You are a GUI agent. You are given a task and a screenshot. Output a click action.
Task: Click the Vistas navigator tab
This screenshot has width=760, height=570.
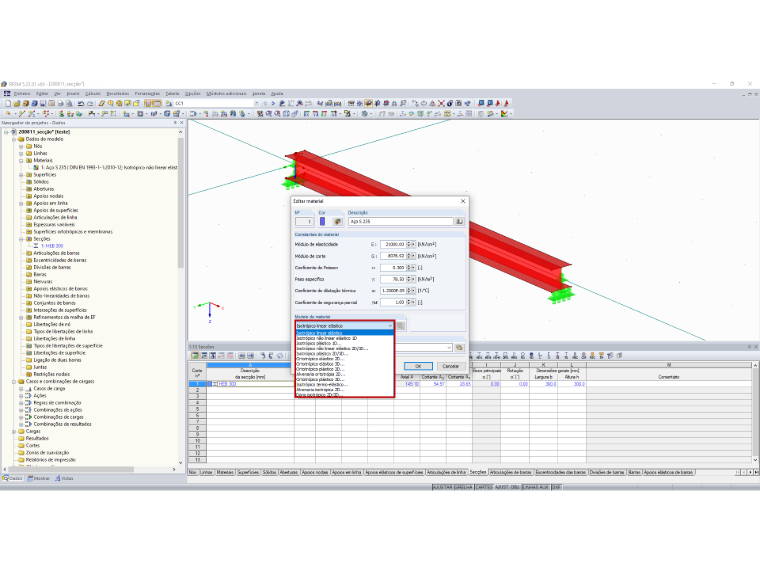64,478
